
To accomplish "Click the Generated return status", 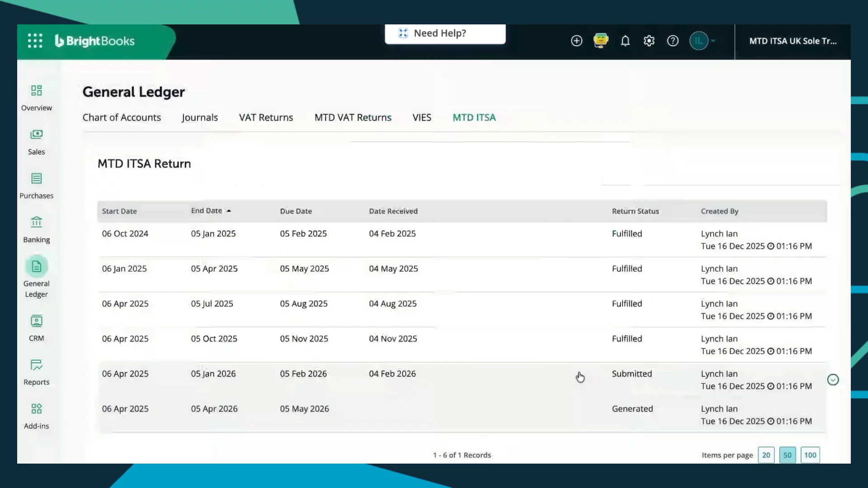I will (x=632, y=409).
